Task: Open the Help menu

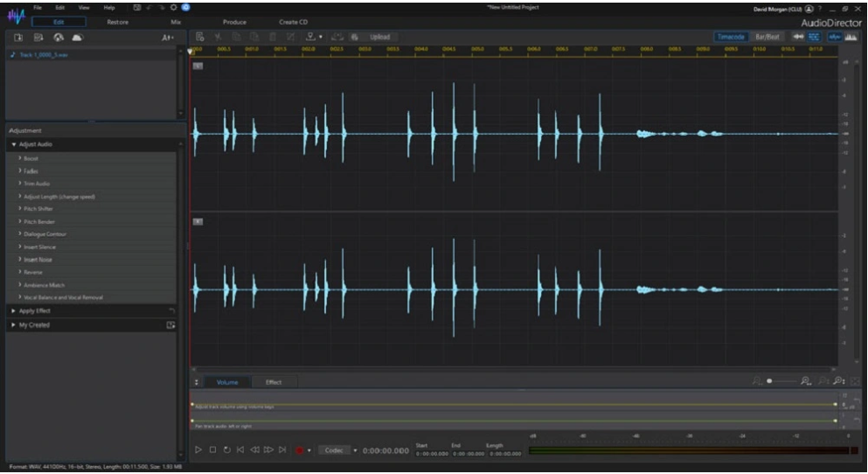Action: pyautogui.click(x=109, y=8)
